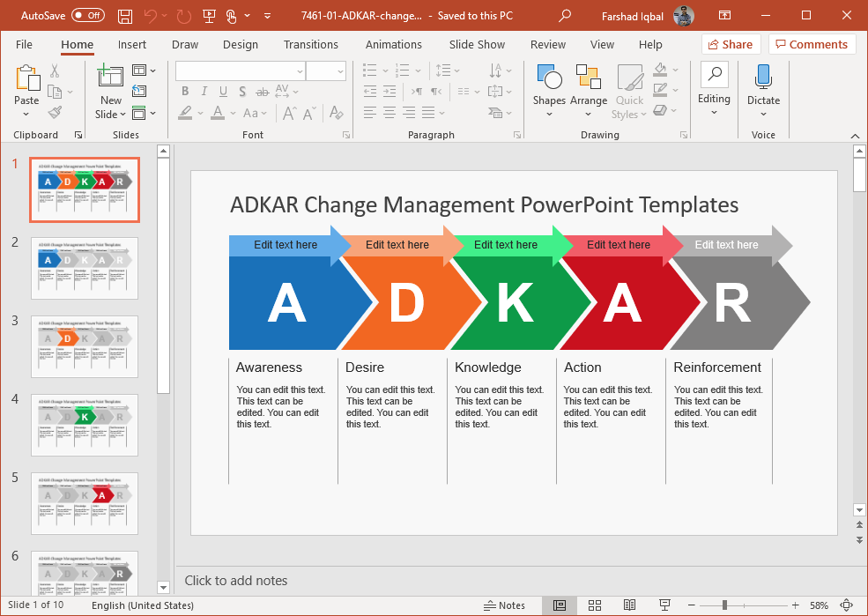868x616 pixels.
Task: Click the zoom slider handle
Action: pos(724,605)
